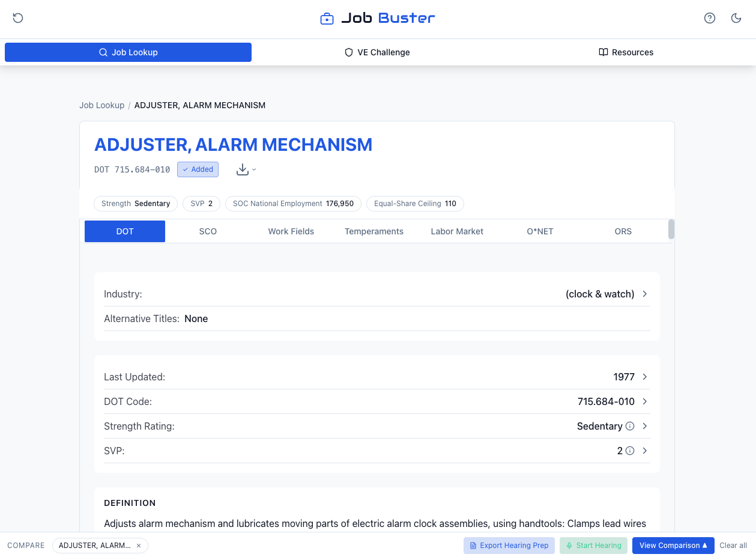Toggle dark mode with the moon icon
The height and width of the screenshot is (557, 756).
click(736, 18)
